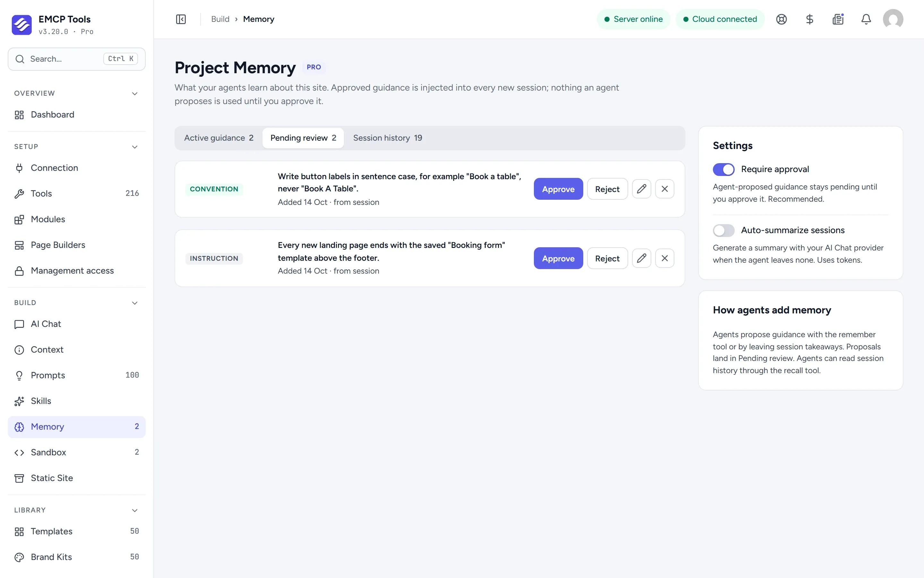This screenshot has width=924, height=578.
Task: Go to Connection settings
Action: (76, 168)
